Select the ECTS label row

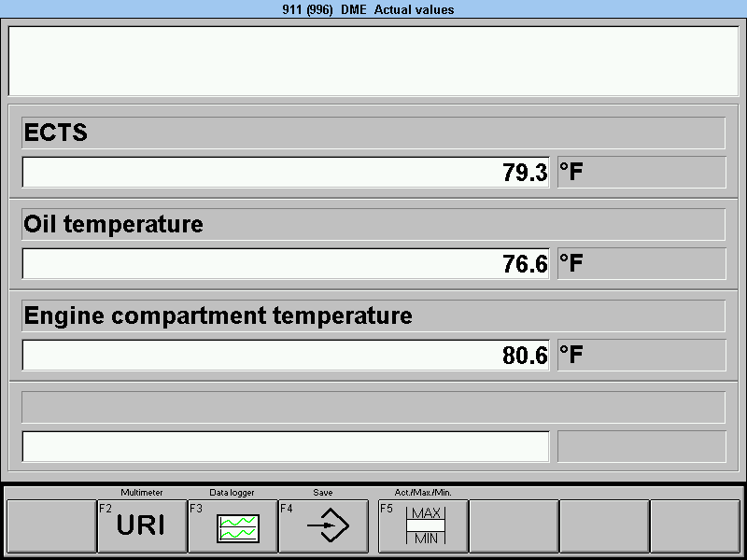coord(373,133)
